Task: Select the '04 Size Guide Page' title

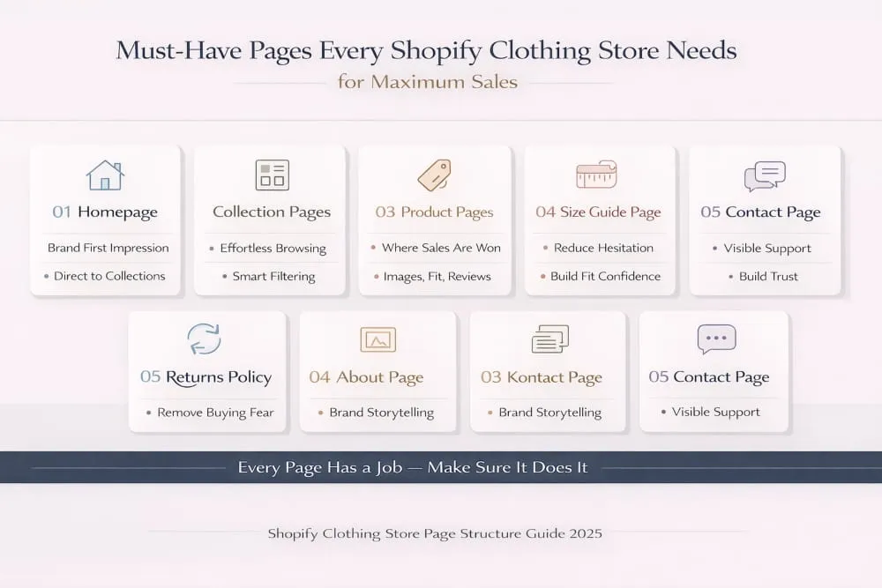Action: 598,212
